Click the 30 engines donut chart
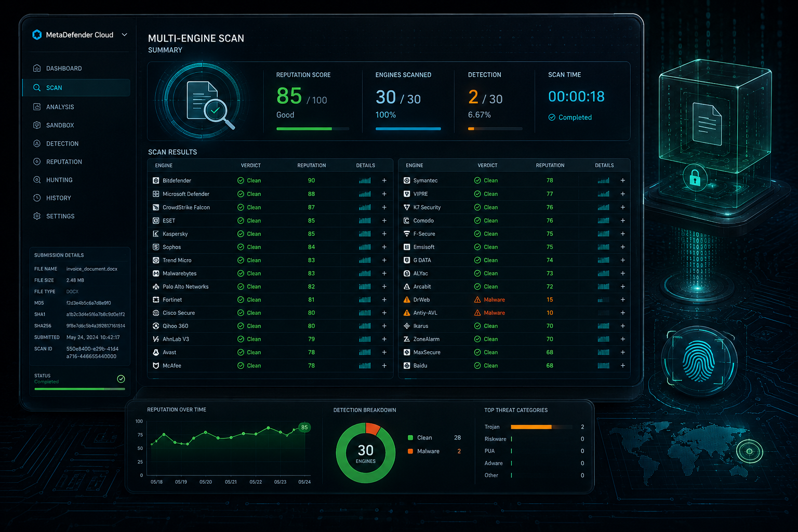Image resolution: width=798 pixels, height=532 pixels. [366, 453]
